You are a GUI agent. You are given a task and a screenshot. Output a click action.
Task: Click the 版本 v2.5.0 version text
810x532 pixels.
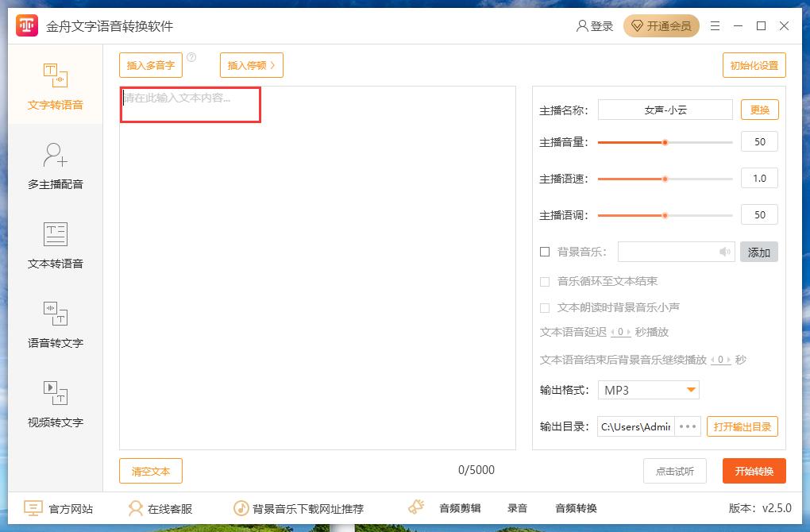click(x=760, y=508)
